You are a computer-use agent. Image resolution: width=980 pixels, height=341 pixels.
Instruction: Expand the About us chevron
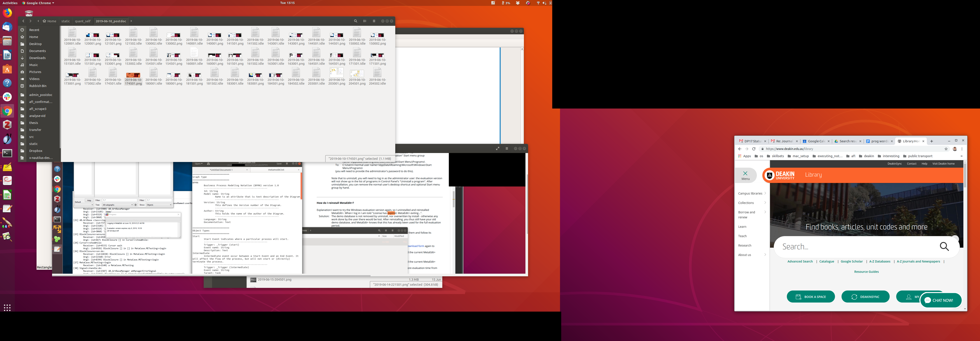point(765,255)
